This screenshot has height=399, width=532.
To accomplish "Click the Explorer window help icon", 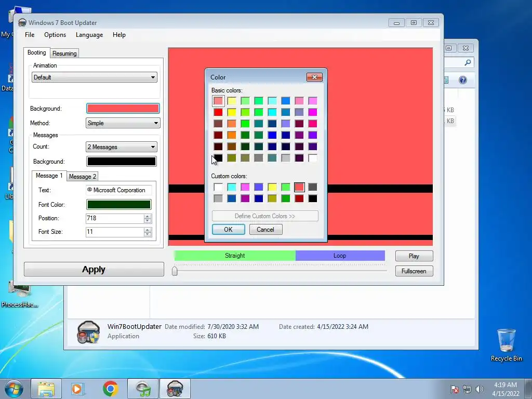I will tap(463, 79).
